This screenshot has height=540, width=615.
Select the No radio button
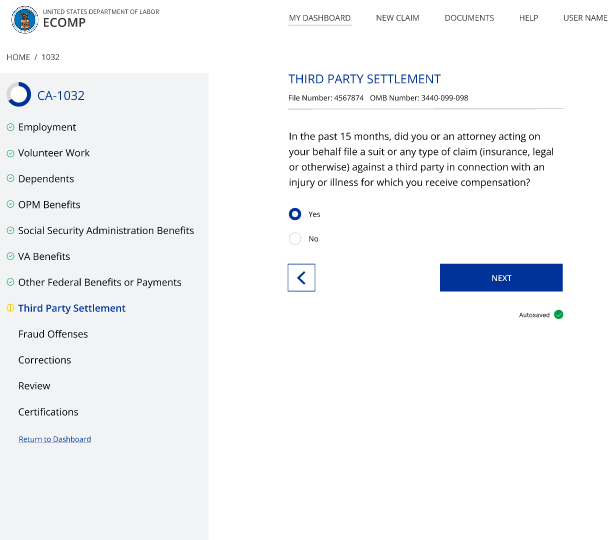[x=295, y=239]
